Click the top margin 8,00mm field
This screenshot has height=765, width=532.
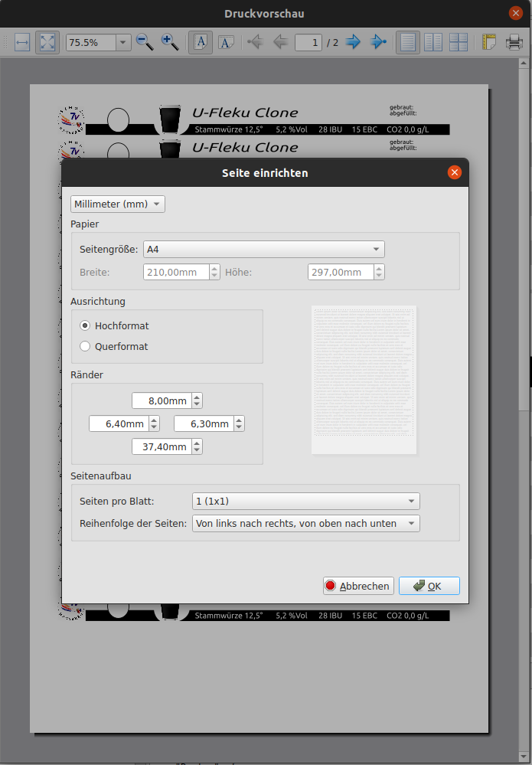coord(160,400)
